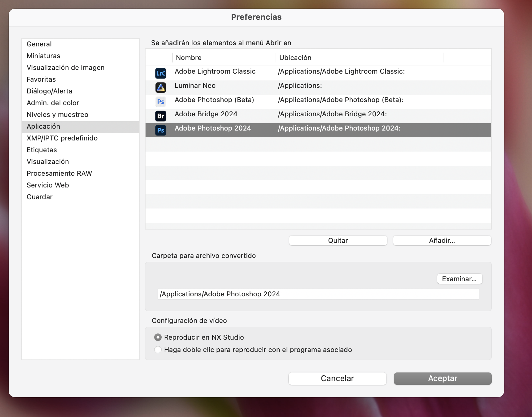Open Servicio Web preferences

tap(81, 185)
